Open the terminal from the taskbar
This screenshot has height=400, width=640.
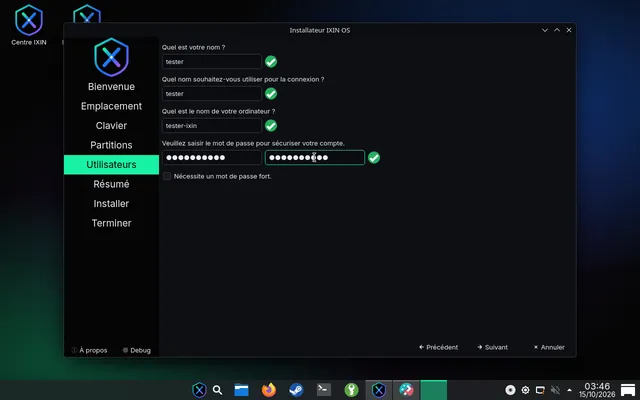[324, 390]
